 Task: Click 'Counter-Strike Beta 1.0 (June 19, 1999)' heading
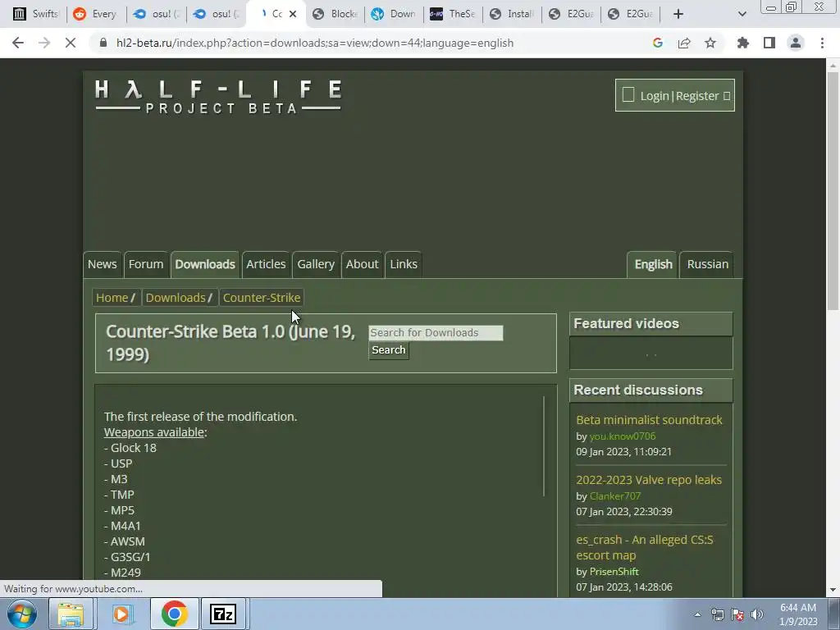click(x=231, y=343)
